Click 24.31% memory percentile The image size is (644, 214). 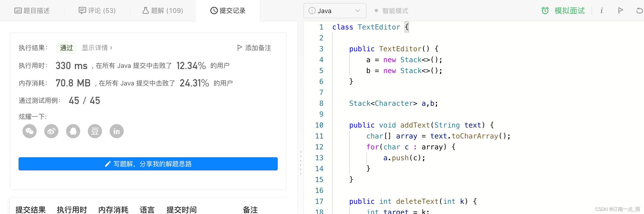point(194,83)
